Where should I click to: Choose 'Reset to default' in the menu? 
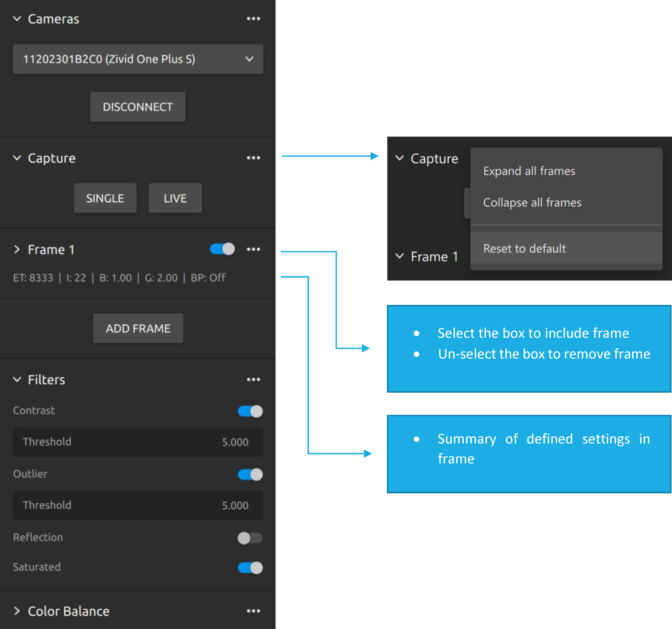(x=524, y=249)
